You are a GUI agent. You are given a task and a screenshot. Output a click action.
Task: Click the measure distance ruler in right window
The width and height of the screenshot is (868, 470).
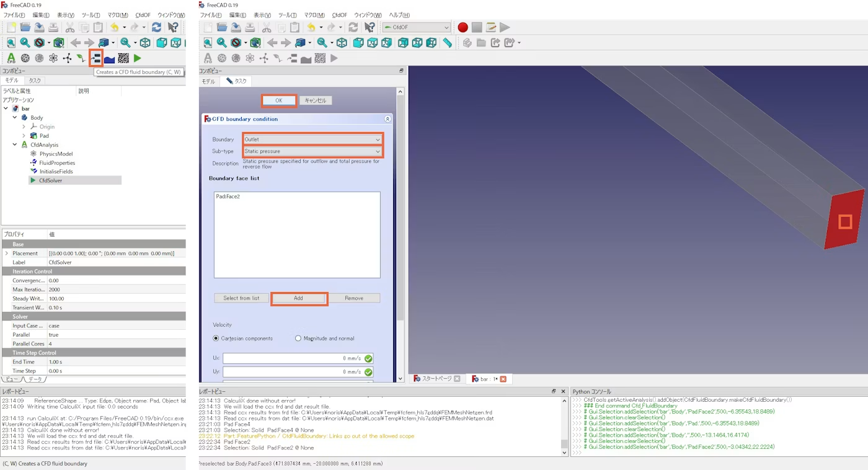coord(448,43)
